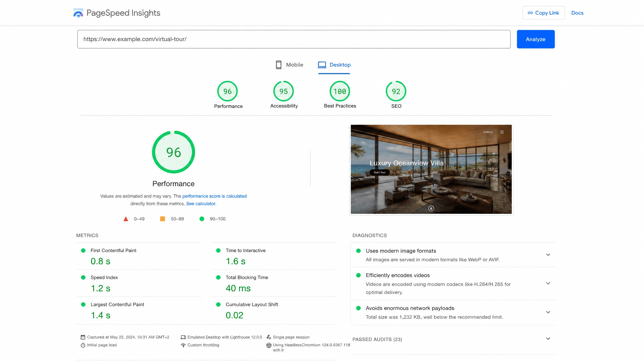Click the PageSpeed Insights logo icon
This screenshot has height=362, width=644.
pos(78,13)
